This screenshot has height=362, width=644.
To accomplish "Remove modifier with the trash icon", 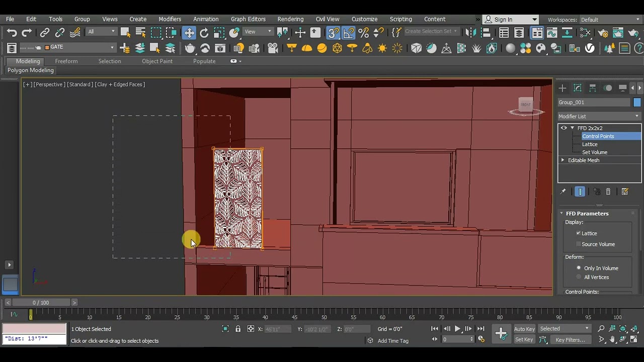I will pyautogui.click(x=608, y=192).
